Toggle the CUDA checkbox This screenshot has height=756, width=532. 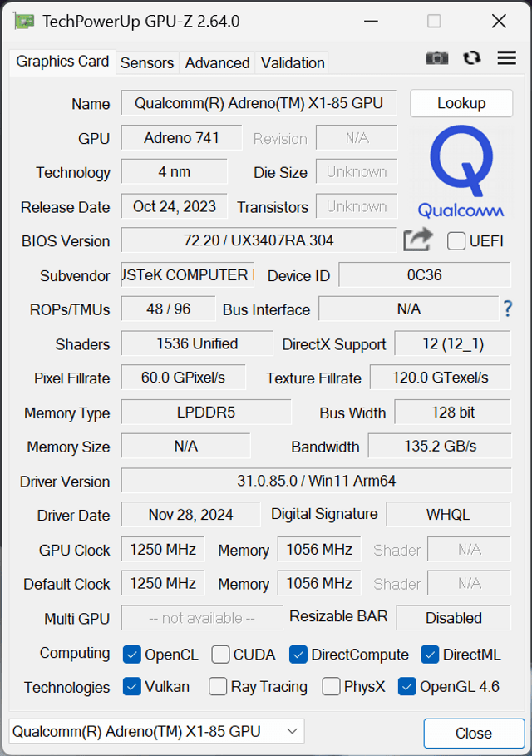tap(220, 655)
